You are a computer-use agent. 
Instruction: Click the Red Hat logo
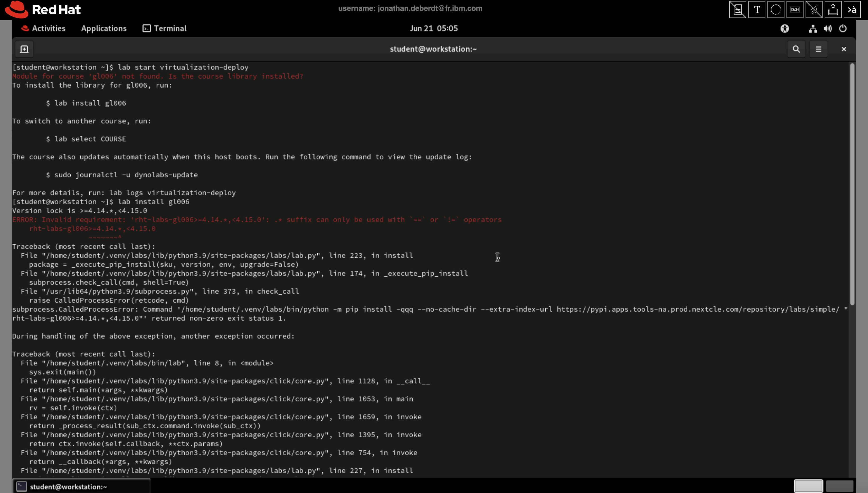pyautogui.click(x=42, y=9)
